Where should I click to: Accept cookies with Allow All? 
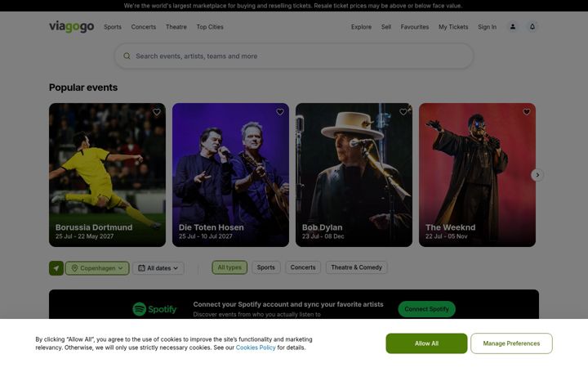[426, 343]
